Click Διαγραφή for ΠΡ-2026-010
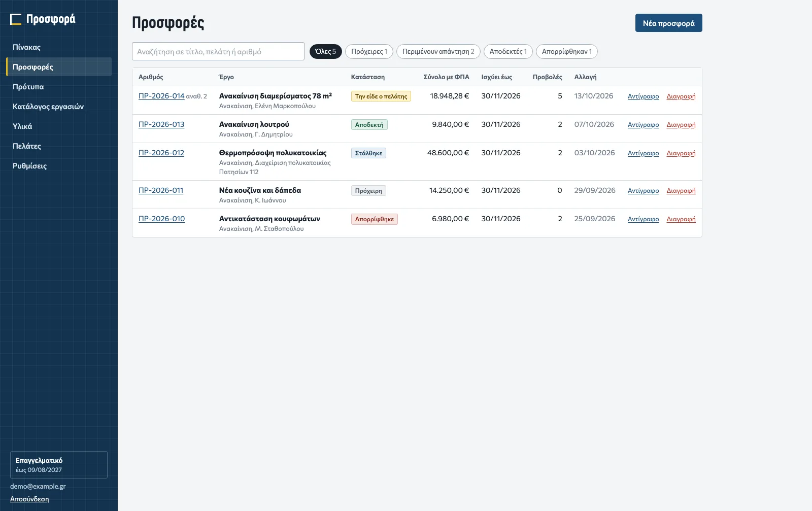The image size is (812, 511). [x=681, y=219]
